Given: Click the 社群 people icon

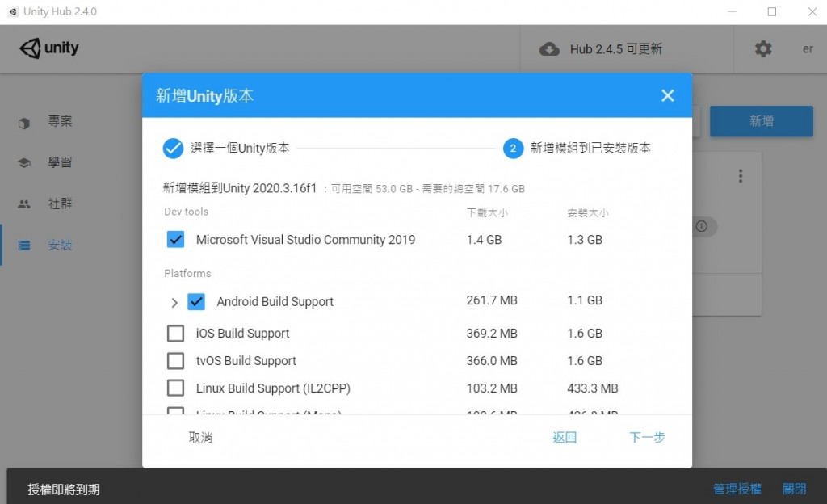Looking at the screenshot, I should tap(24, 204).
